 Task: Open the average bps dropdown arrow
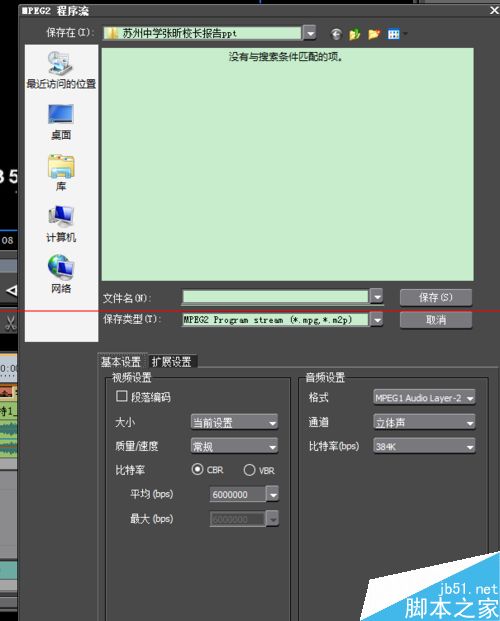click(x=273, y=494)
